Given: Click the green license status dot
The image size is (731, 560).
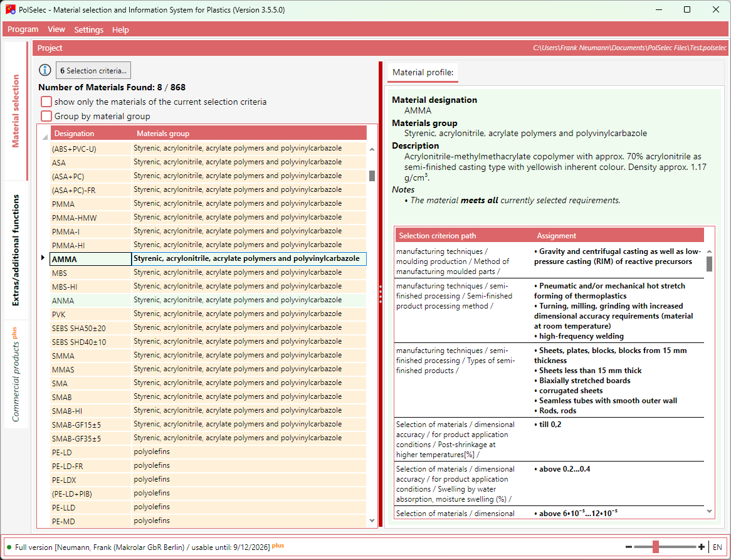Looking at the screenshot, I should [x=9, y=547].
